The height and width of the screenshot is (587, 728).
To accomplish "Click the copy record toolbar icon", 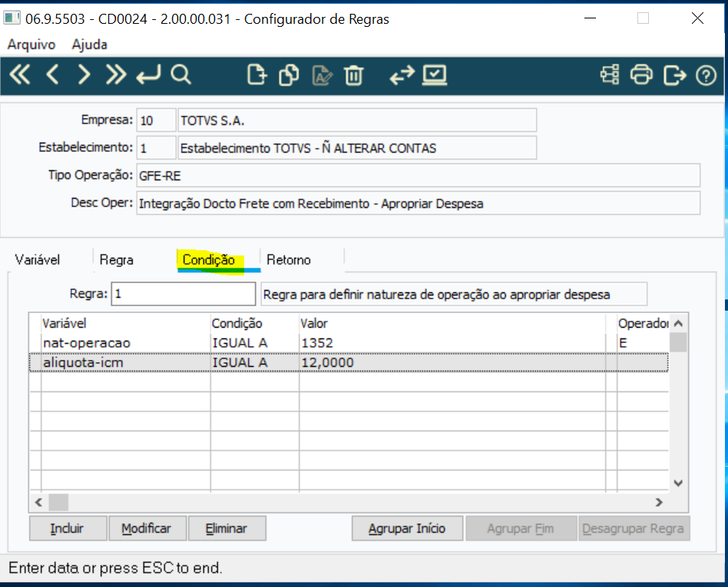I will pos(290,75).
